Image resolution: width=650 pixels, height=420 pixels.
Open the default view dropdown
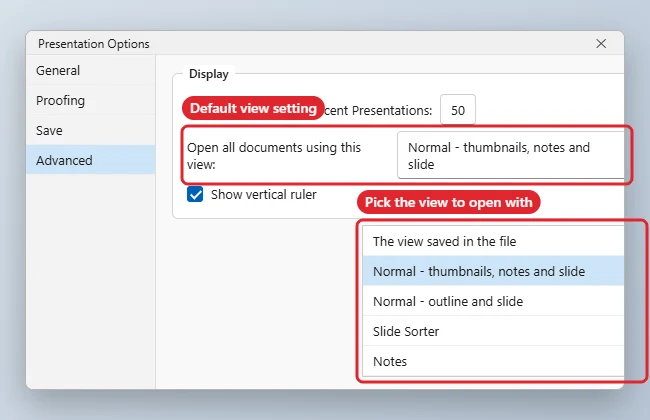coord(511,155)
